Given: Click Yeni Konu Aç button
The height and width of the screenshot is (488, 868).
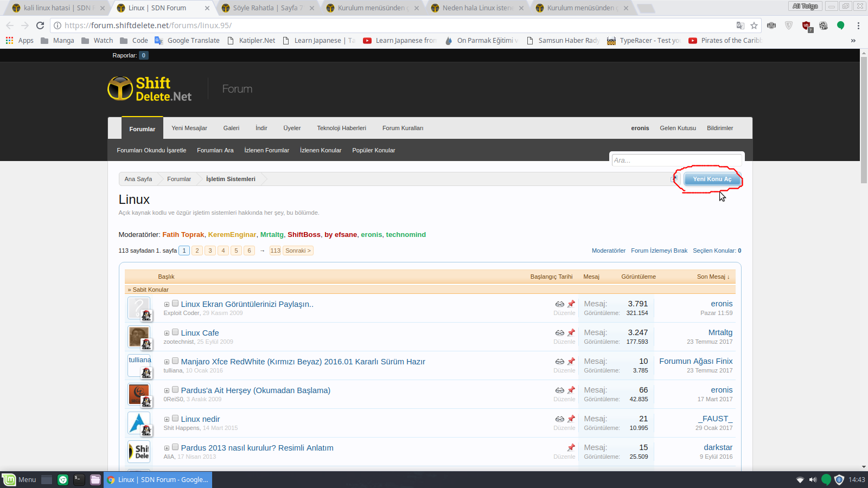Looking at the screenshot, I should point(712,179).
